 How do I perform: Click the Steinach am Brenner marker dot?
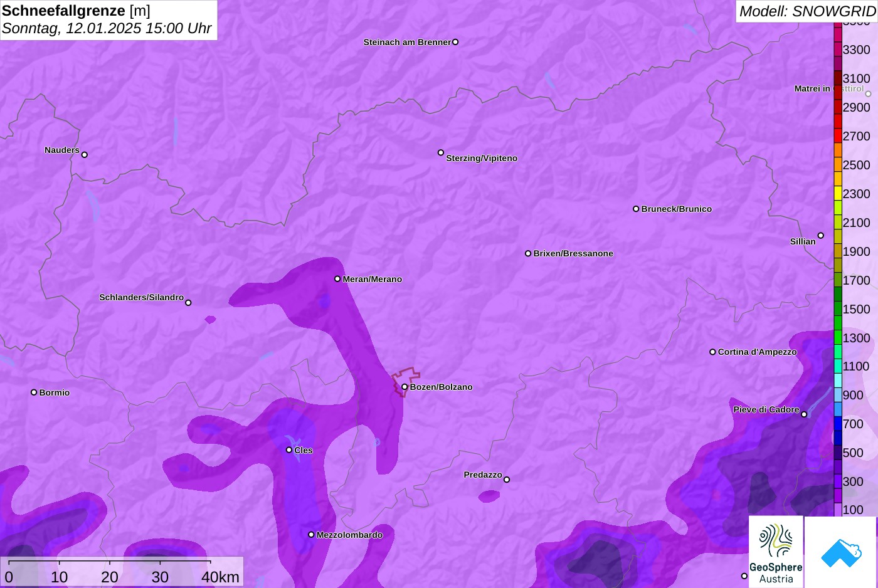455,42
